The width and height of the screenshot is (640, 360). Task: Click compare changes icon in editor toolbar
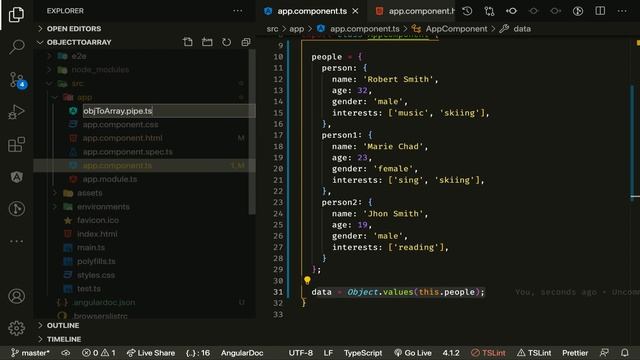coord(489,11)
